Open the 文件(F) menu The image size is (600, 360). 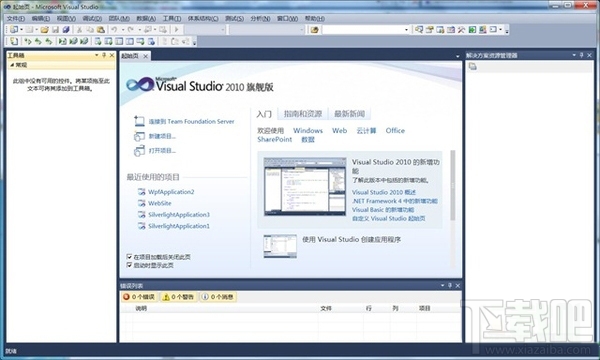(x=16, y=18)
